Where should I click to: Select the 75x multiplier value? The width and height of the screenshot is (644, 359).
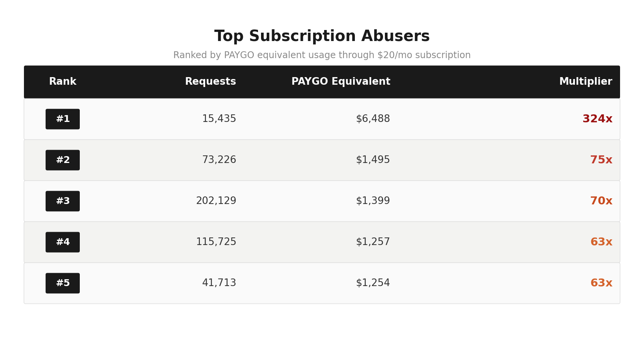601,160
